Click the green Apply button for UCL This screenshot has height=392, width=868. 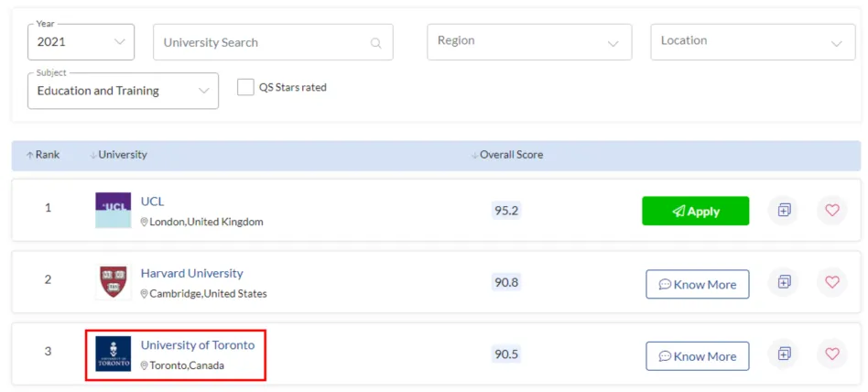point(695,211)
